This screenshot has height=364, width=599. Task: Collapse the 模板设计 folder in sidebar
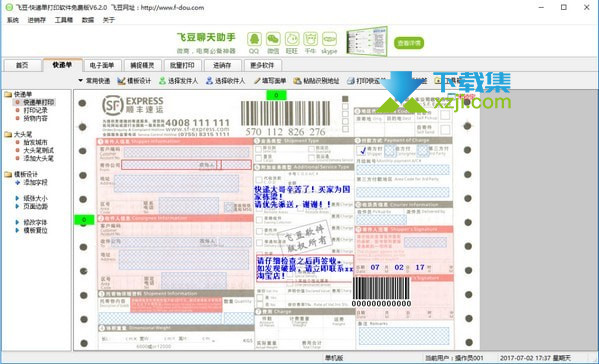[x=8, y=175]
